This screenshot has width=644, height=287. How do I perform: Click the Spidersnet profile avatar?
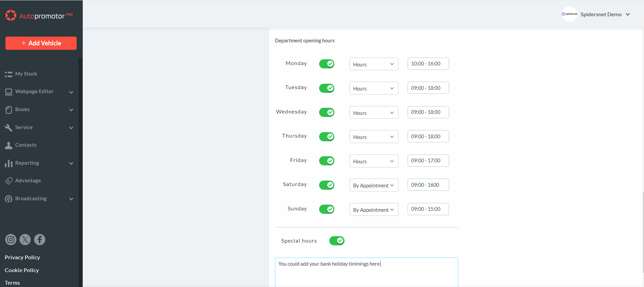pos(569,14)
